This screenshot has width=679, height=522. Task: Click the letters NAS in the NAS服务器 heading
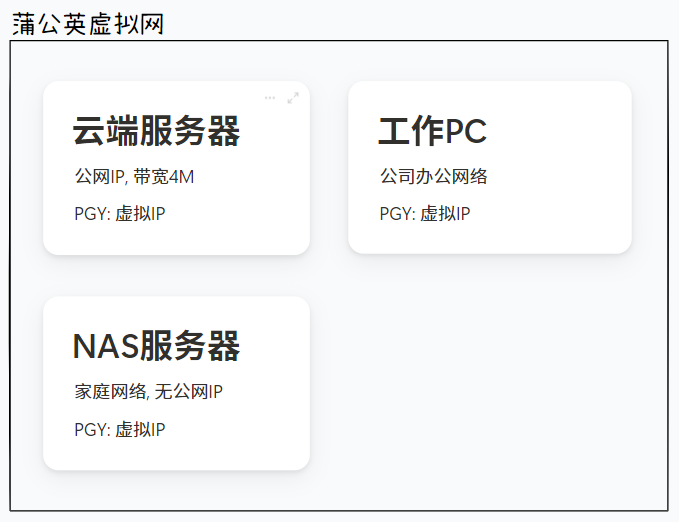click(105, 346)
